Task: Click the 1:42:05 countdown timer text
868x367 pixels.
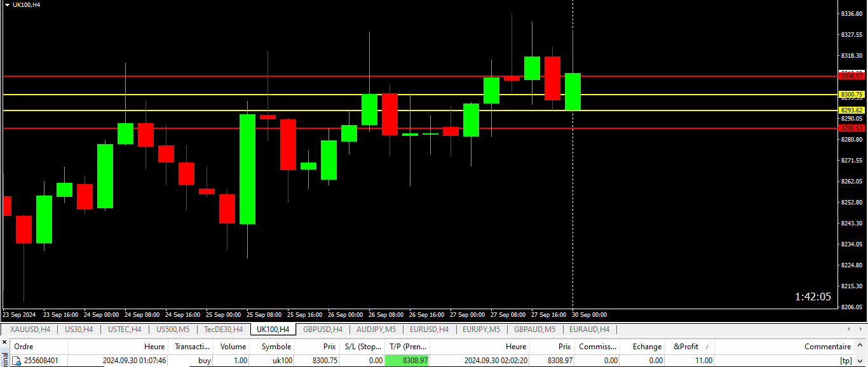Action: click(x=813, y=297)
